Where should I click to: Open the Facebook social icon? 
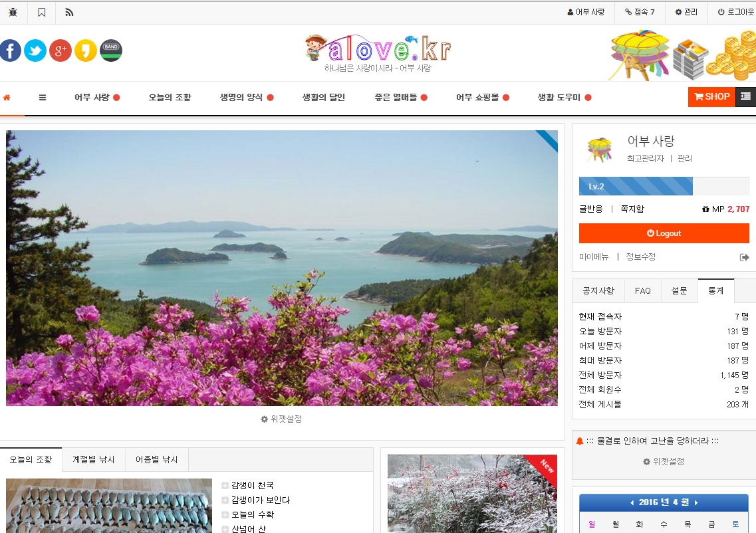point(10,51)
